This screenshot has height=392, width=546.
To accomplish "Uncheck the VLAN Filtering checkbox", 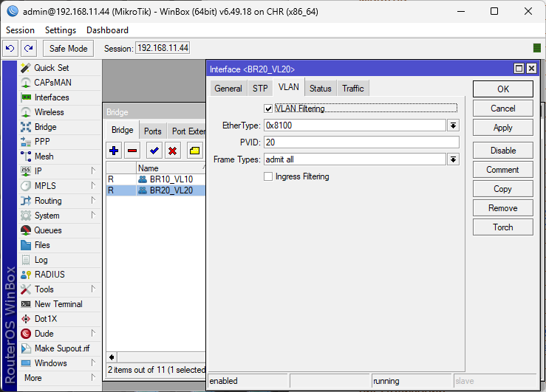I will pyautogui.click(x=268, y=109).
